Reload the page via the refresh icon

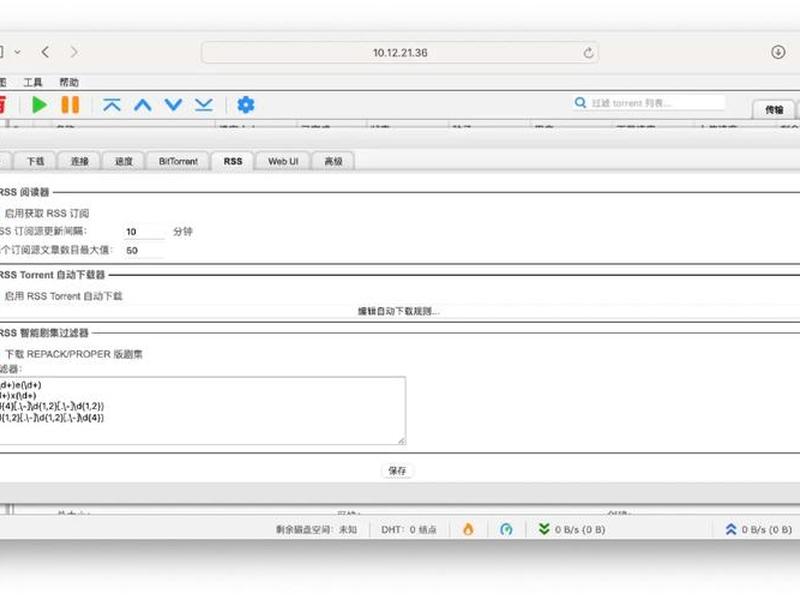[588, 53]
